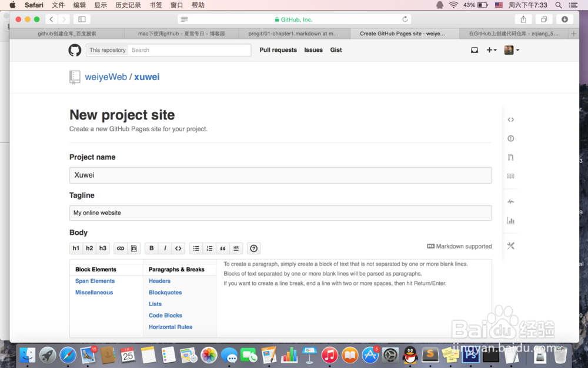Click the GitHub search box
The image size is (588, 368).
click(x=189, y=50)
